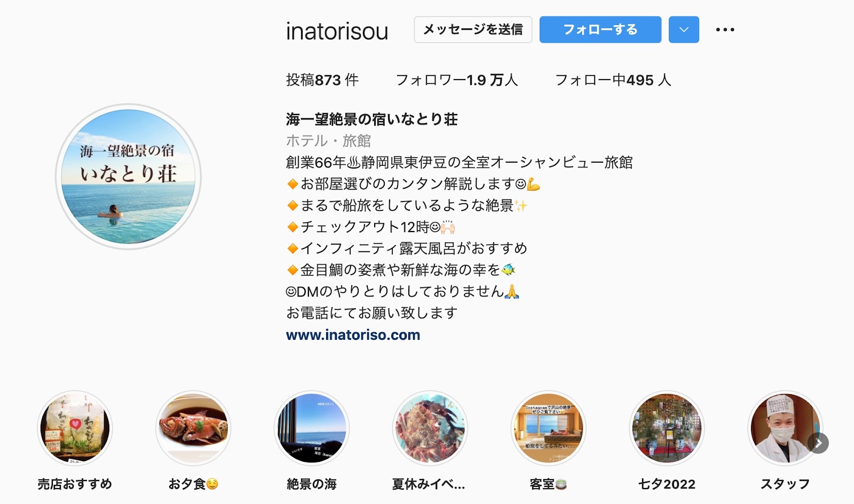The width and height of the screenshot is (854, 504).
Task: View the inatorisou profile picture
Action: coord(128,177)
